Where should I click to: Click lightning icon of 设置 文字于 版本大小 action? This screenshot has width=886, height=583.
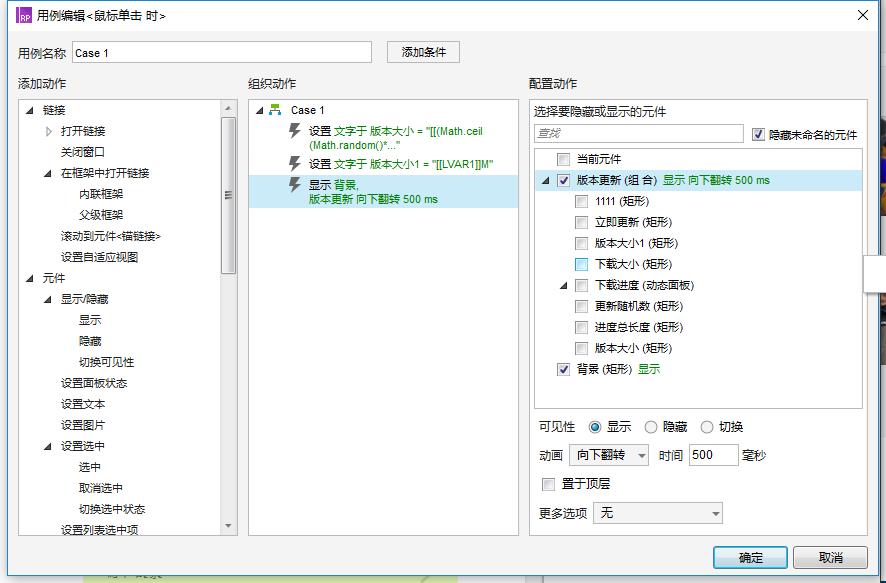(294, 130)
